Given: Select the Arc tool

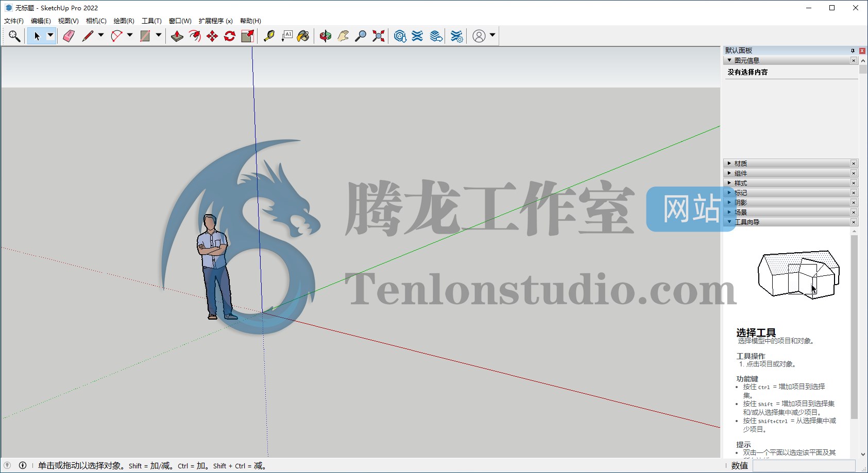Looking at the screenshot, I should click(x=117, y=36).
